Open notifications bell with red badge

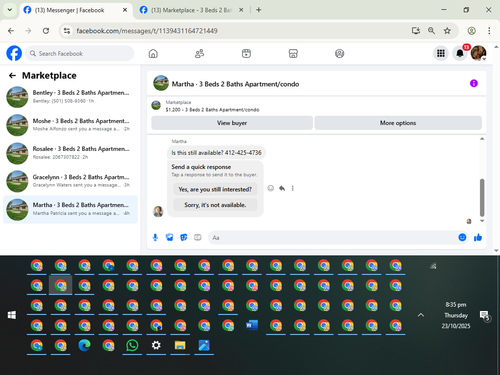460,53
